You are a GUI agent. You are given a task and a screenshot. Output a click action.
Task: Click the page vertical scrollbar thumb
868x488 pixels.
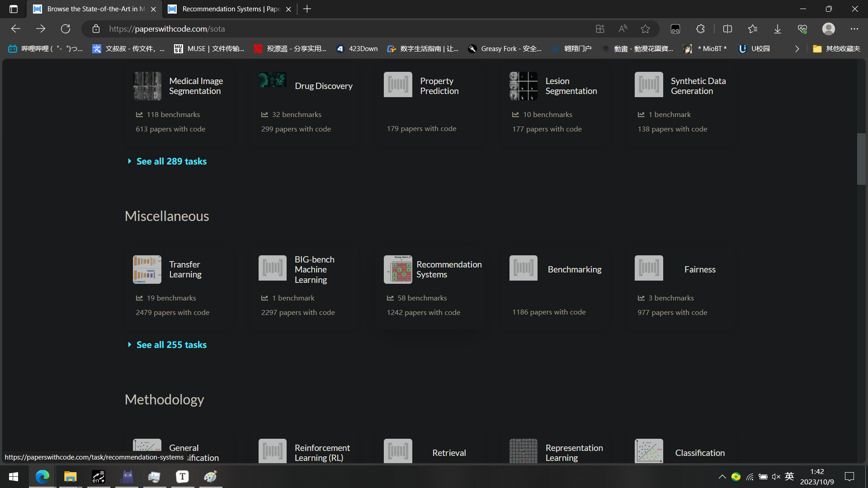(861, 159)
